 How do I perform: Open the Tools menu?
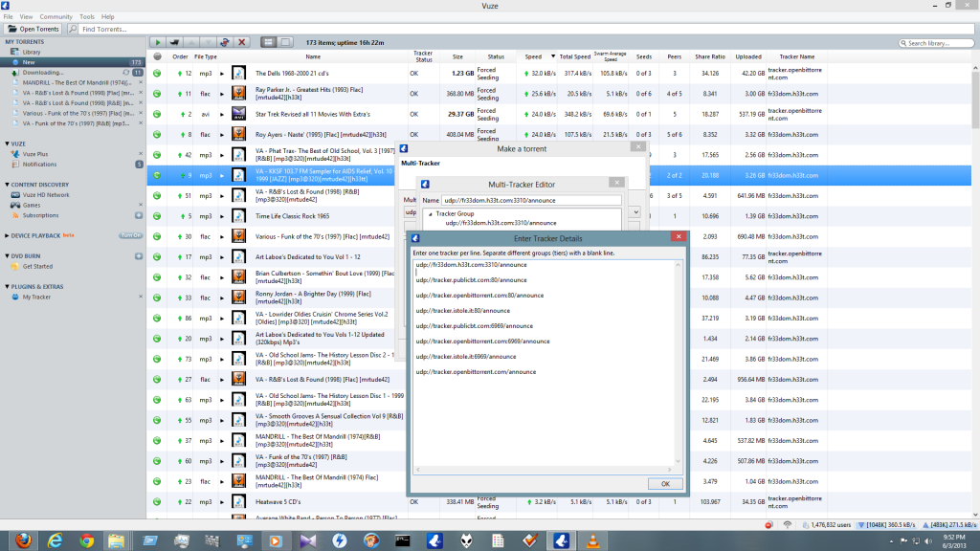[87, 17]
